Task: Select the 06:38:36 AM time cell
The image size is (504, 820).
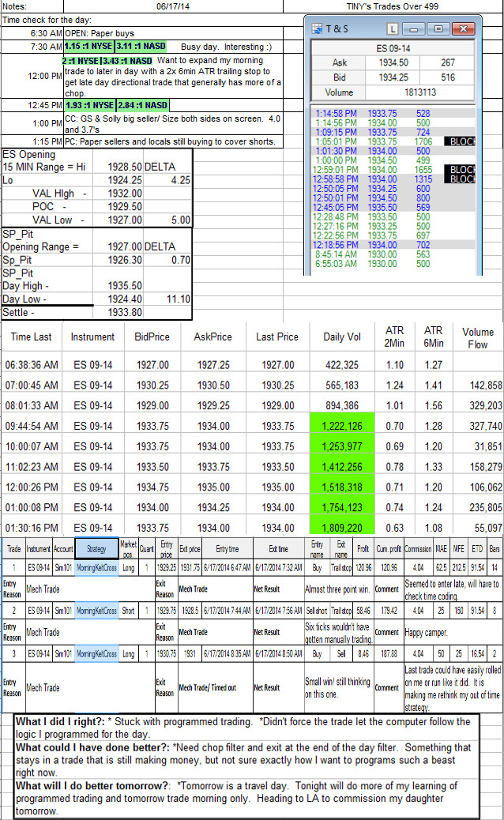Action: (x=32, y=365)
